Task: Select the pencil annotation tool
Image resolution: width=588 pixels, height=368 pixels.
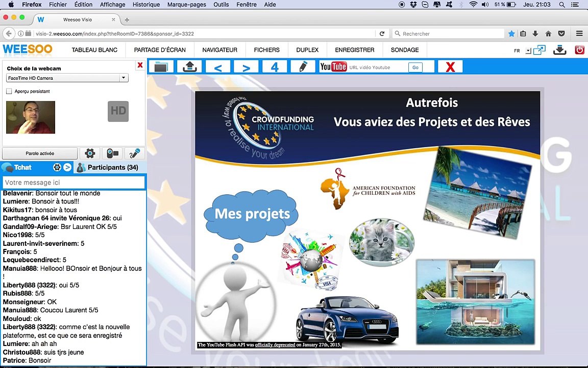Action: 303,67
